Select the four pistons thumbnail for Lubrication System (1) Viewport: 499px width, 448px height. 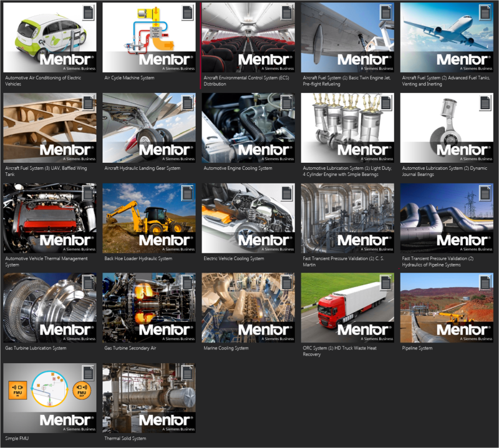click(x=347, y=128)
